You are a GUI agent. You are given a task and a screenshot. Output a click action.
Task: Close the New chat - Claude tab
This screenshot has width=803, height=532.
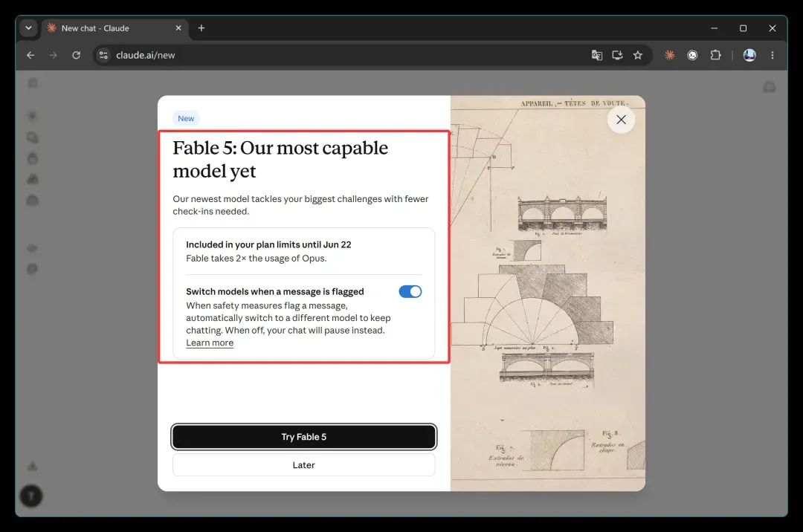(178, 28)
